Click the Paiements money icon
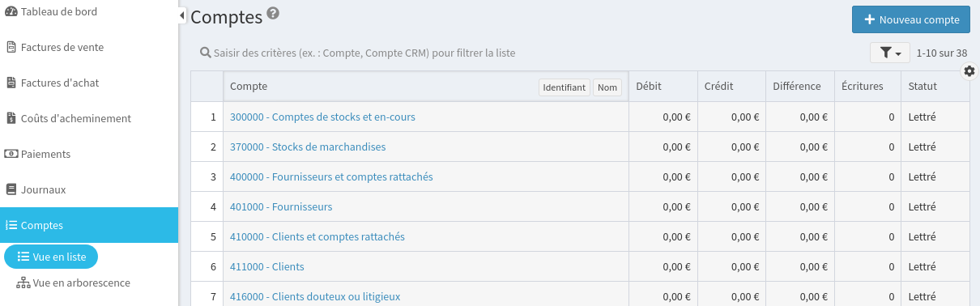 [x=11, y=154]
